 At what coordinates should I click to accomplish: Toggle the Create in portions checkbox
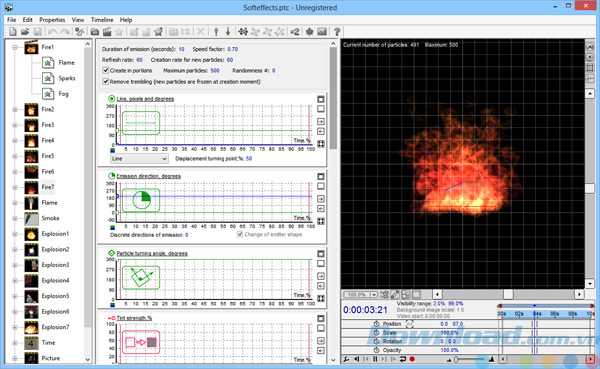pos(106,70)
